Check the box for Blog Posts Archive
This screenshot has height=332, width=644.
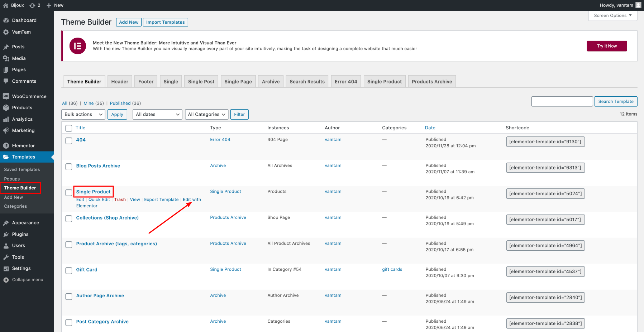tap(69, 167)
